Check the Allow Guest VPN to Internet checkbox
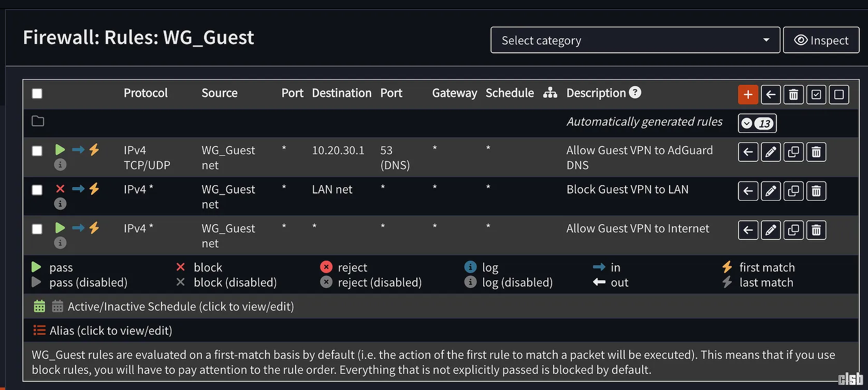868x390 pixels. pyautogui.click(x=37, y=229)
